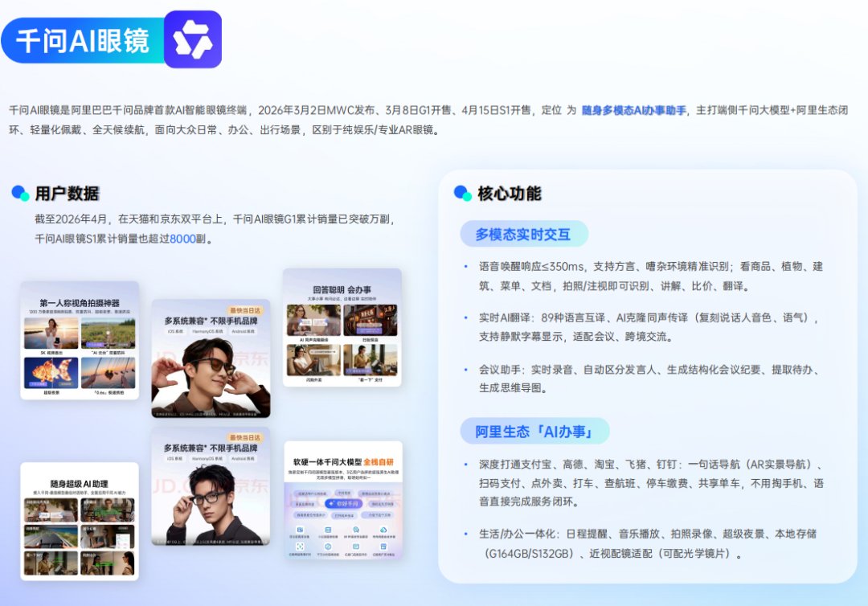
Task: Open the 多系统兼容 card with clear-lens glasses model
Action: pyautogui.click(x=211, y=486)
